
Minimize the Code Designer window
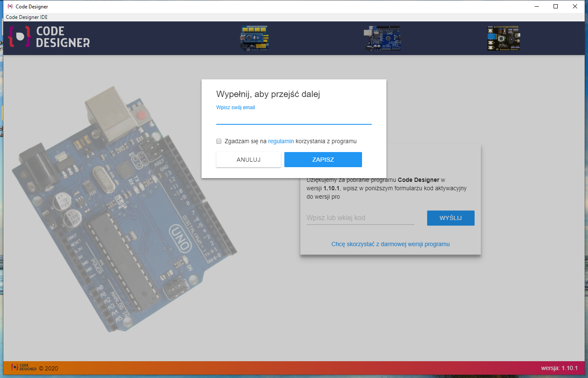click(x=536, y=6)
